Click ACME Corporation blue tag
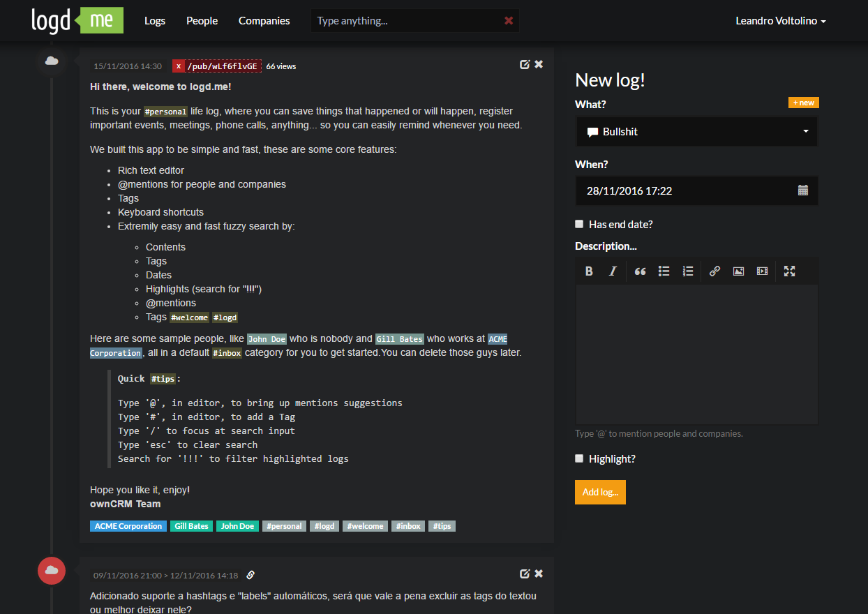This screenshot has height=614, width=868. [128, 526]
